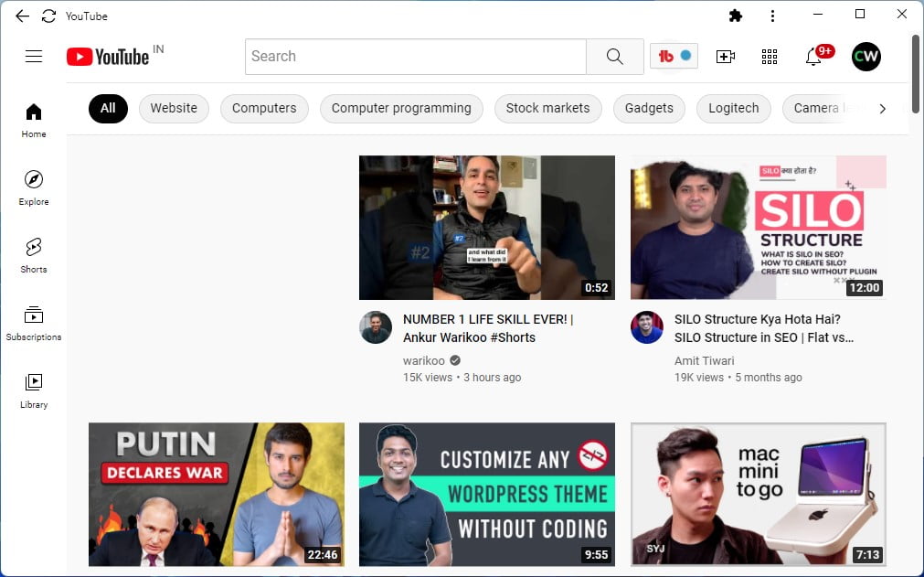This screenshot has height=577, width=924.
Task: Open Subscriptions in the sidebar
Action: [34, 324]
